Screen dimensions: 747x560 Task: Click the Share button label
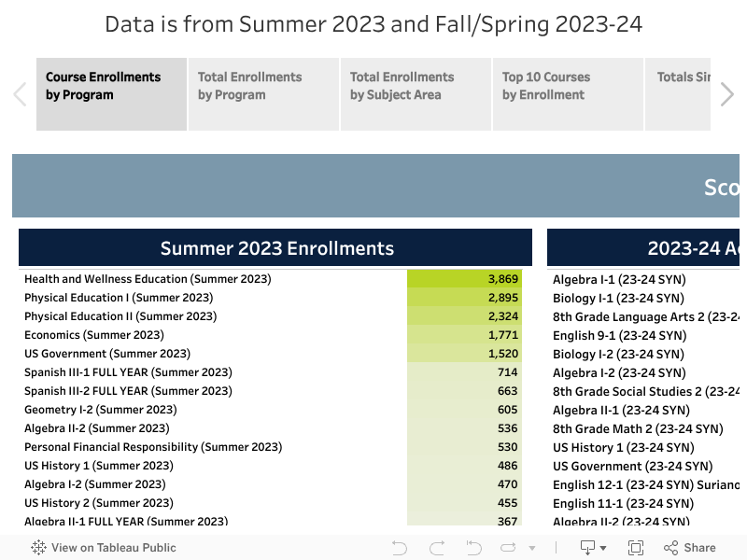pyautogui.click(x=699, y=548)
